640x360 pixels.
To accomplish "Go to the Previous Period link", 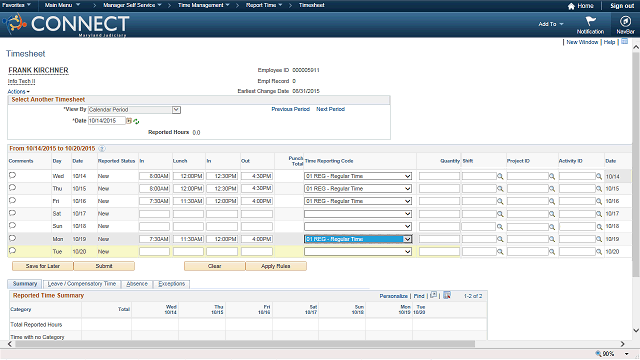I will pyautogui.click(x=291, y=109).
